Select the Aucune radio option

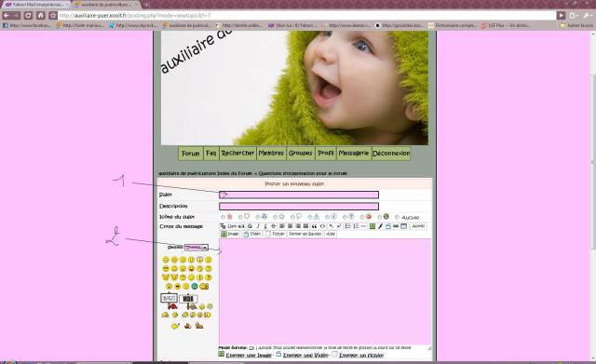pyautogui.click(x=398, y=217)
